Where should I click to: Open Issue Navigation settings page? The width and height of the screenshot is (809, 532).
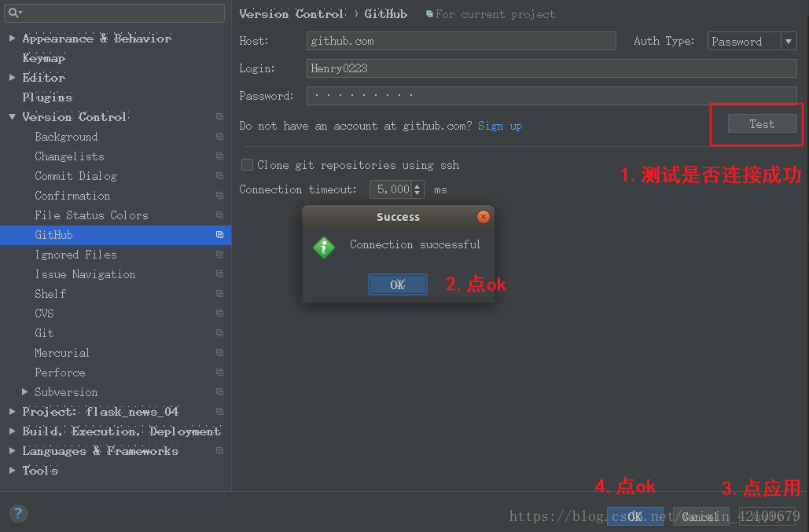point(85,273)
